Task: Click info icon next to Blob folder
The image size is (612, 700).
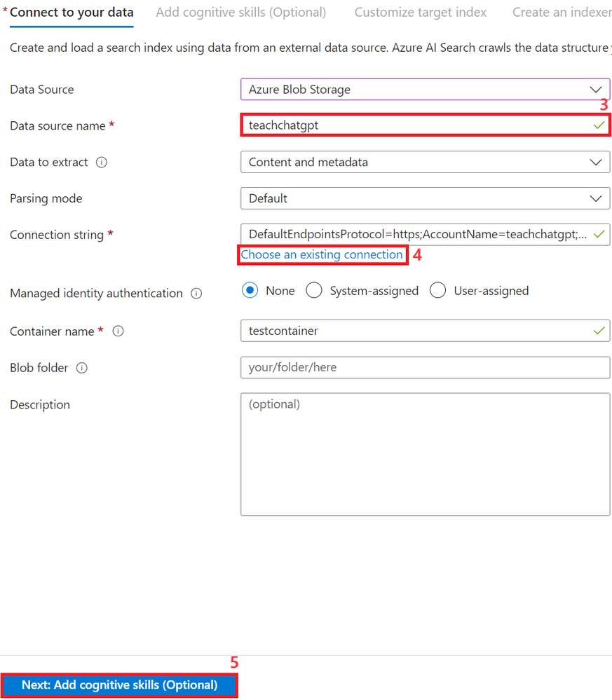Action: 82,368
